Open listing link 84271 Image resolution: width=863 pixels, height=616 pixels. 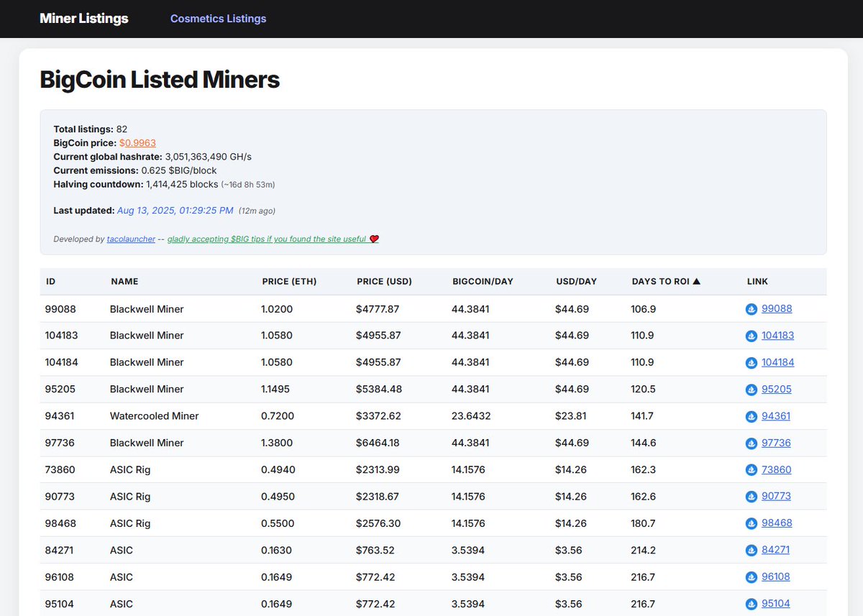(x=775, y=550)
